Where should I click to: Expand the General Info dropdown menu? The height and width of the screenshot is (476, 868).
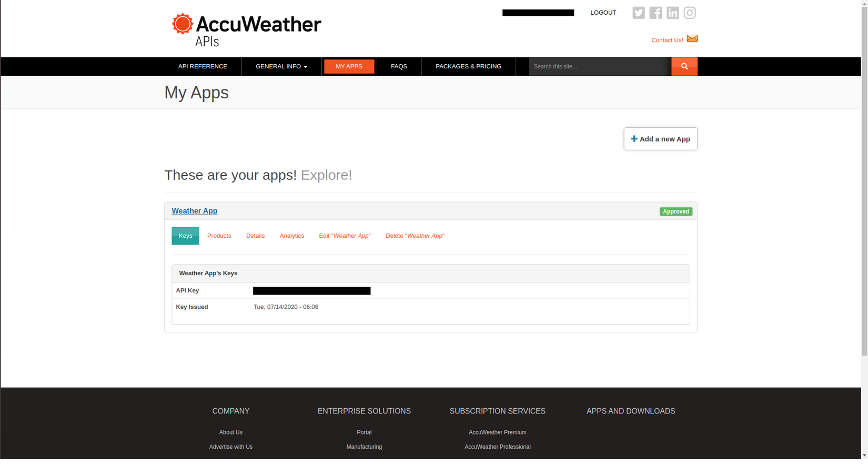pyautogui.click(x=281, y=66)
